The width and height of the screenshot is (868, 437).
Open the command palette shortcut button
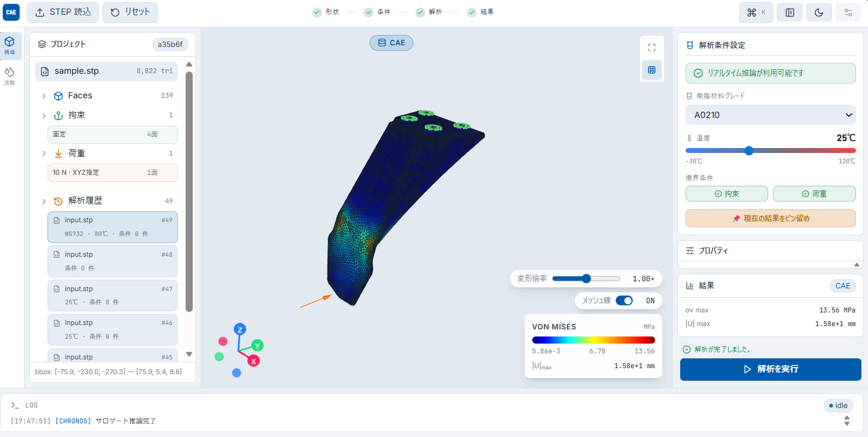click(x=756, y=13)
